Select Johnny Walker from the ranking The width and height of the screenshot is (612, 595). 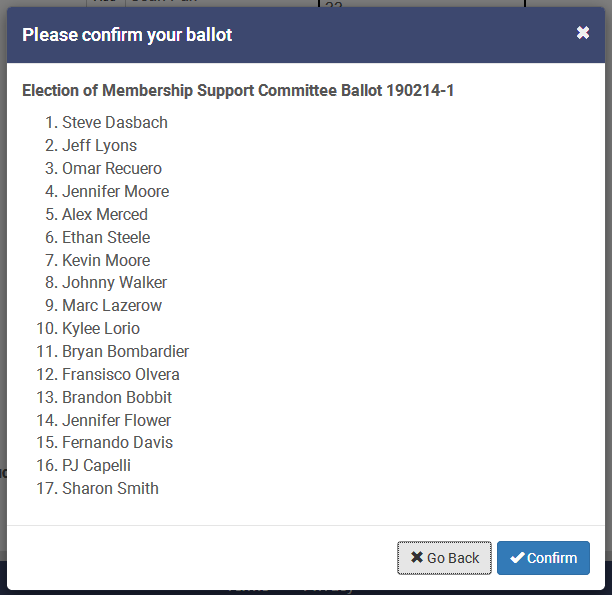pos(114,283)
